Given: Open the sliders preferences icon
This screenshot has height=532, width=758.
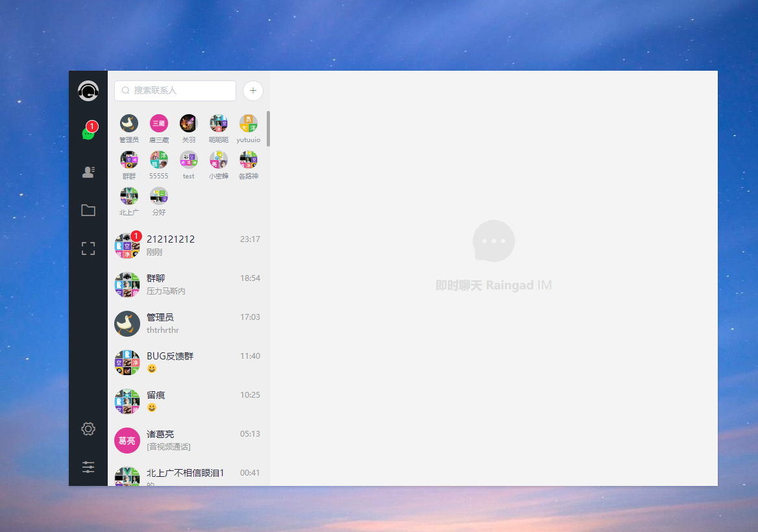Looking at the screenshot, I should click(x=88, y=467).
